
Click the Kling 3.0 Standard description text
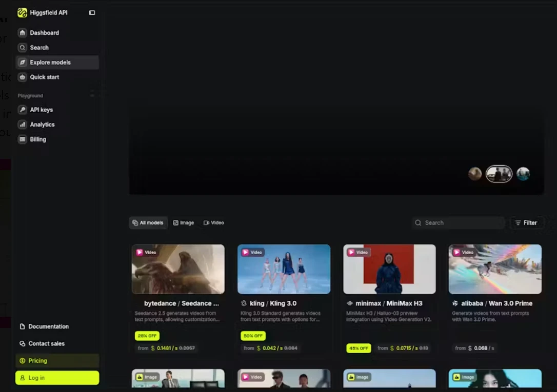pyautogui.click(x=281, y=317)
